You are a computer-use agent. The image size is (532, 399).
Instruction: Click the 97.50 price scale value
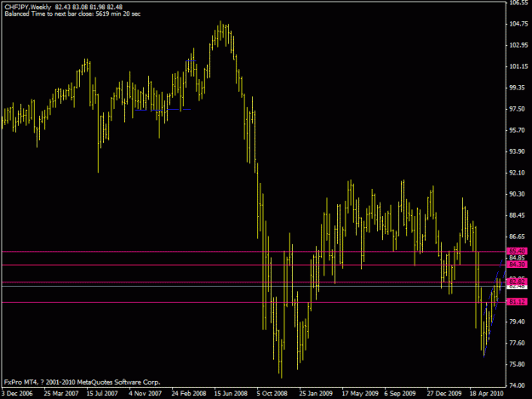pos(518,109)
